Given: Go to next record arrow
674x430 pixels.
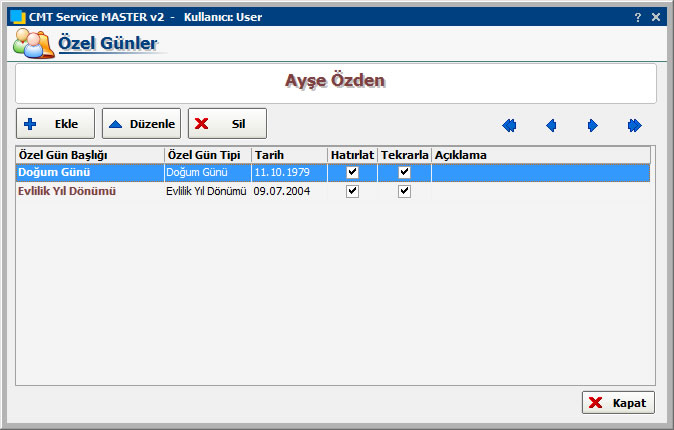Looking at the screenshot, I should 592,125.
